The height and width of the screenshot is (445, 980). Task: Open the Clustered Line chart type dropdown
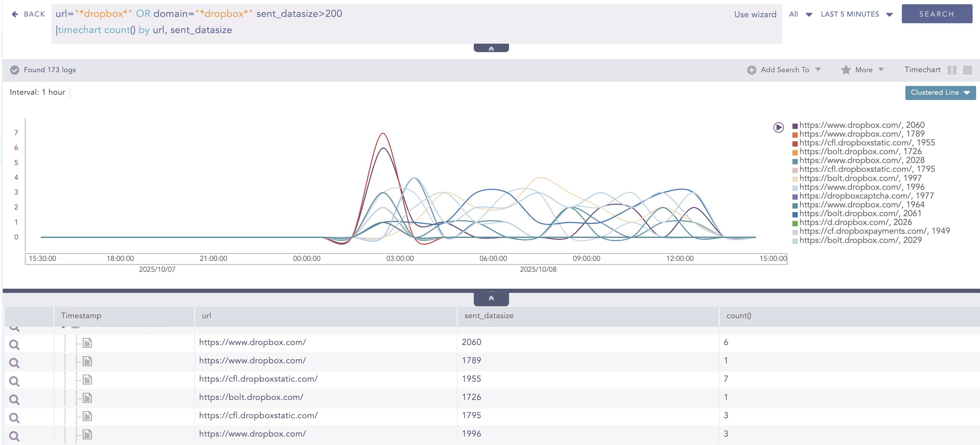click(x=940, y=93)
